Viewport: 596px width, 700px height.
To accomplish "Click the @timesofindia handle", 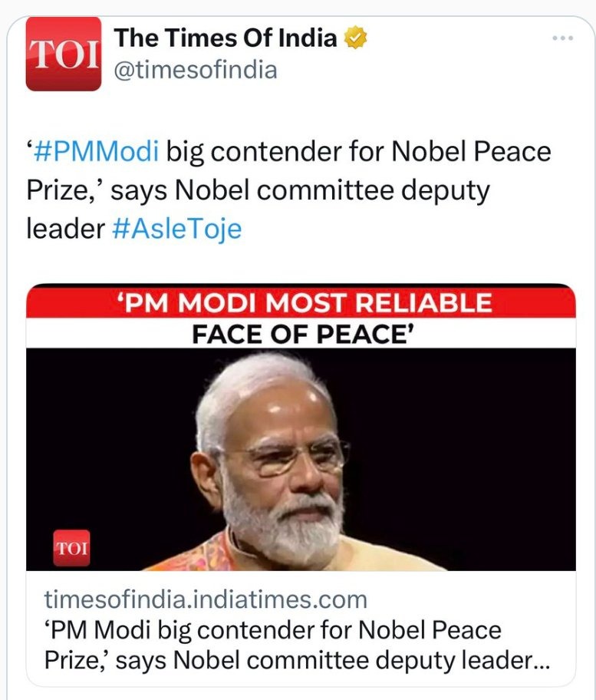I will click(x=195, y=71).
